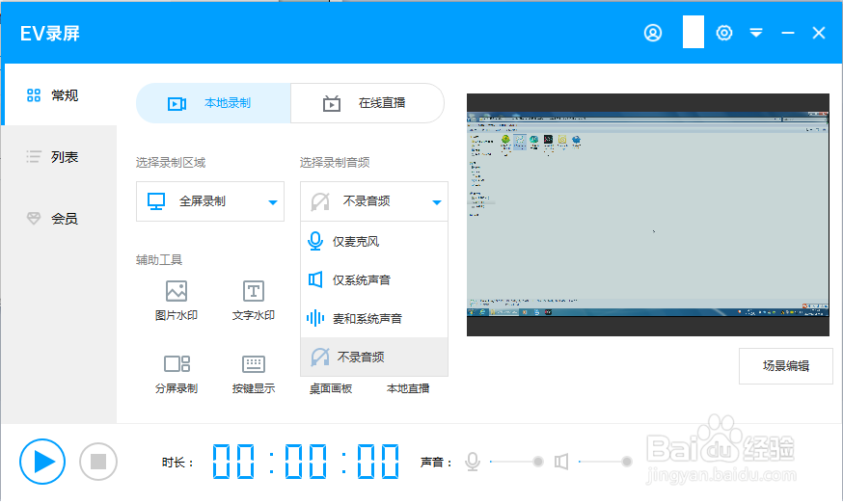This screenshot has height=504, width=843.
Task: Open the 文字水印 tool
Action: 254,301
